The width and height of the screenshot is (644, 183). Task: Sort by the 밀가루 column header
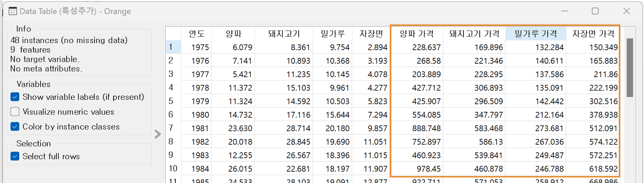click(x=332, y=34)
